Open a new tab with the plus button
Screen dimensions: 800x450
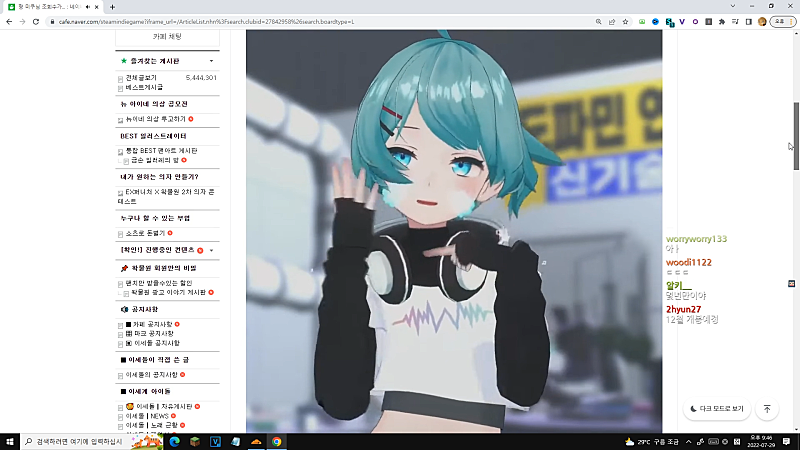click(112, 7)
